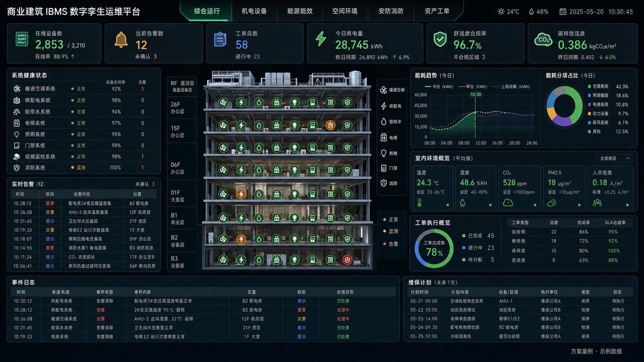The image size is (644, 362).
Task: Click the red fire alarm icon on B3
Action: coord(347,260)
